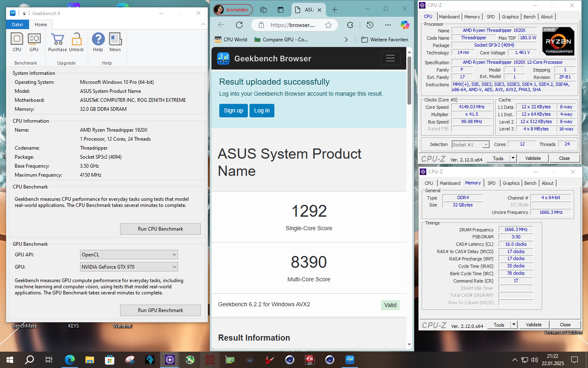Toggle the Geekbench Browser hamburger menu
Viewport: 588px width, 368px height.
(x=390, y=58)
